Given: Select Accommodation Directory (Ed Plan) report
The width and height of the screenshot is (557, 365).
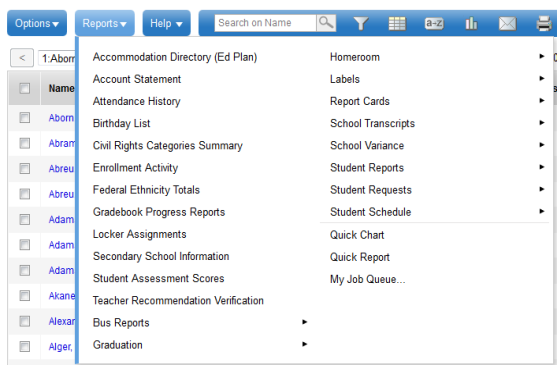Looking at the screenshot, I should (175, 57).
